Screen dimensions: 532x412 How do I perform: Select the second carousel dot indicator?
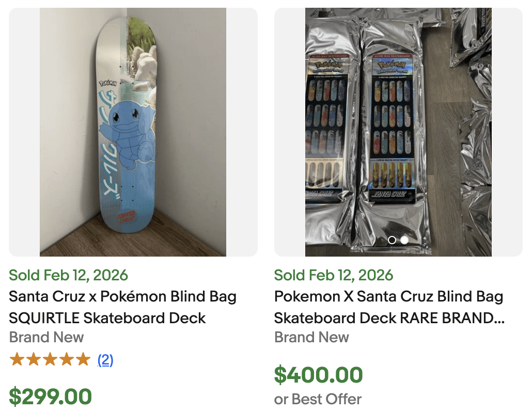[x=404, y=240]
